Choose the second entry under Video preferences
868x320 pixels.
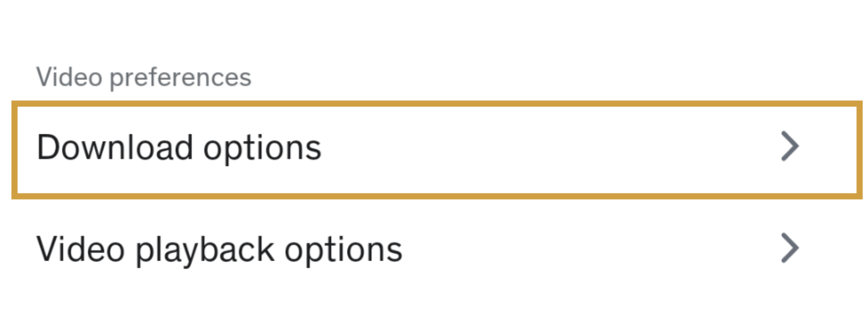pos(437,250)
